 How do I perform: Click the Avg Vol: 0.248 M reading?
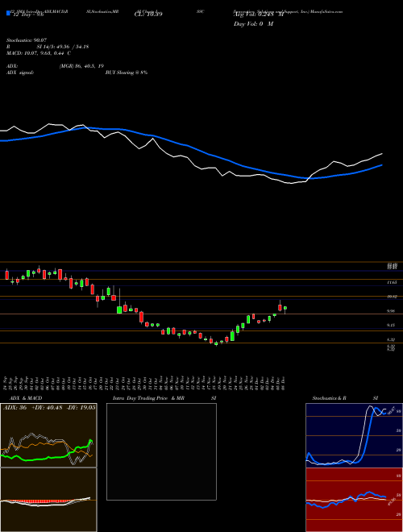[x=259, y=15]
